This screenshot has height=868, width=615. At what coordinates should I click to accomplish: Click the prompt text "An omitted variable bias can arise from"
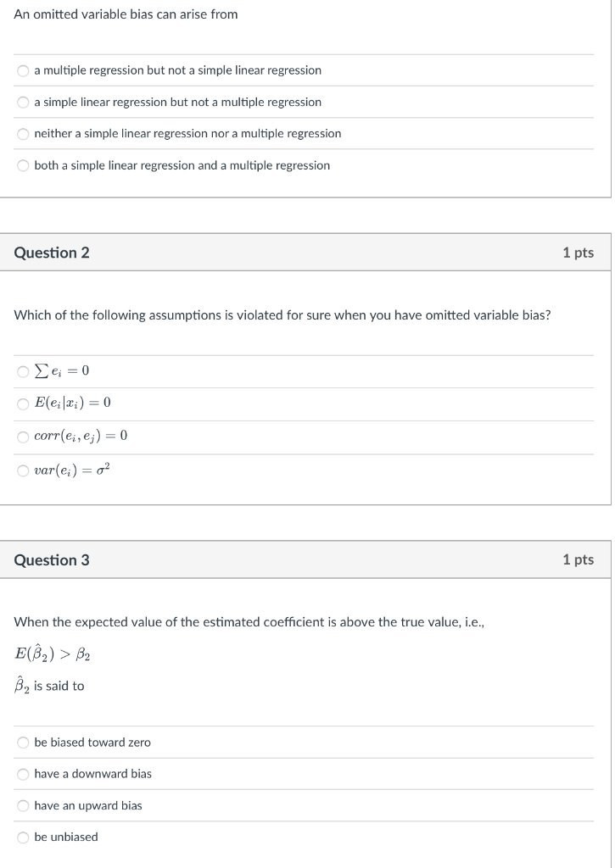click(x=126, y=14)
